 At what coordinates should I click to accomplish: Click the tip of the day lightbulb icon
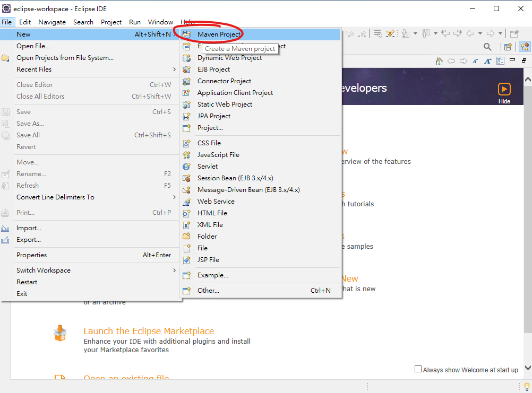tap(527, 386)
